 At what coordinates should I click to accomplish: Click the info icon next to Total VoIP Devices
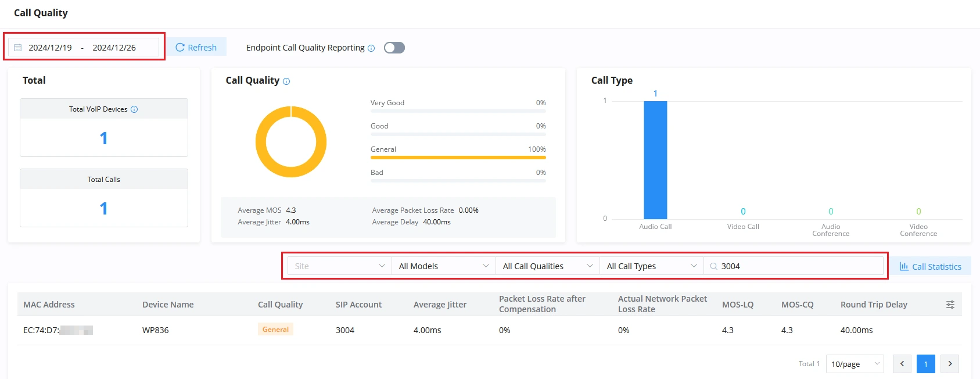(134, 109)
